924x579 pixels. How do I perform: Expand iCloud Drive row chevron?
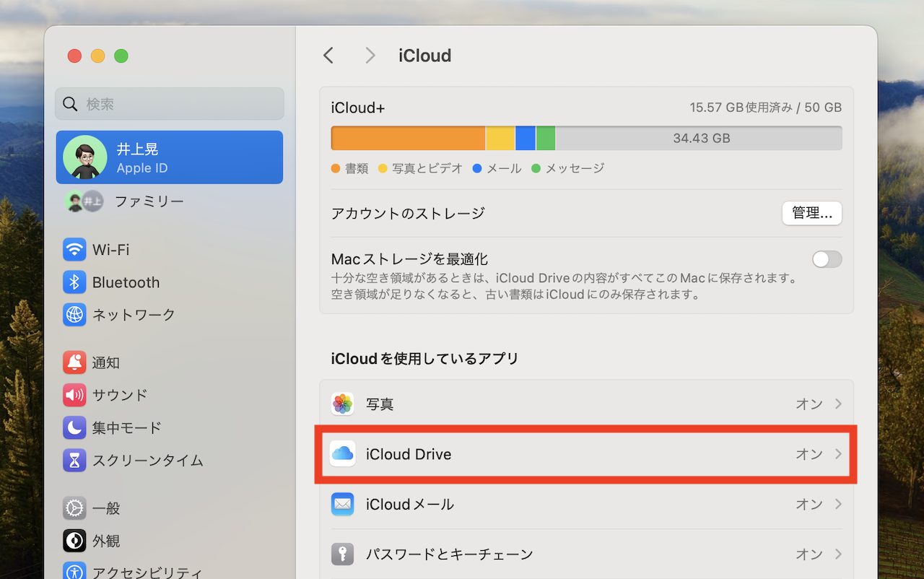[838, 454]
